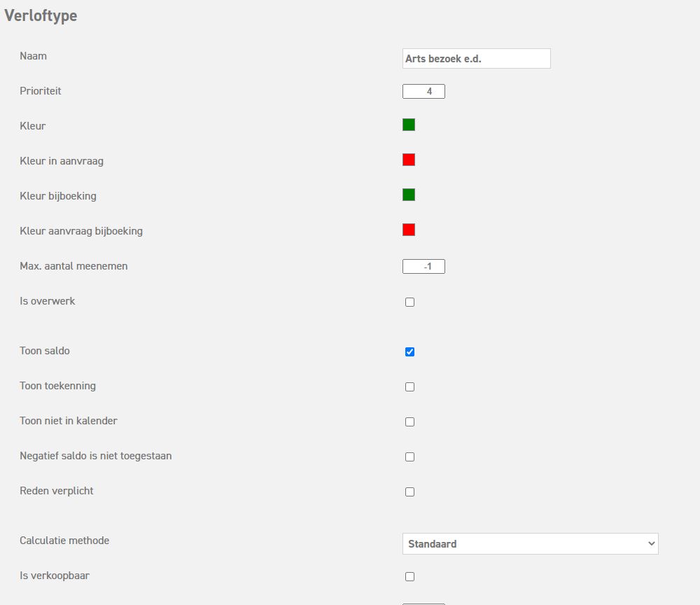The width and height of the screenshot is (700, 605).
Task: Open the 'Kleur bijboeking' green swatch
Action: pos(409,195)
